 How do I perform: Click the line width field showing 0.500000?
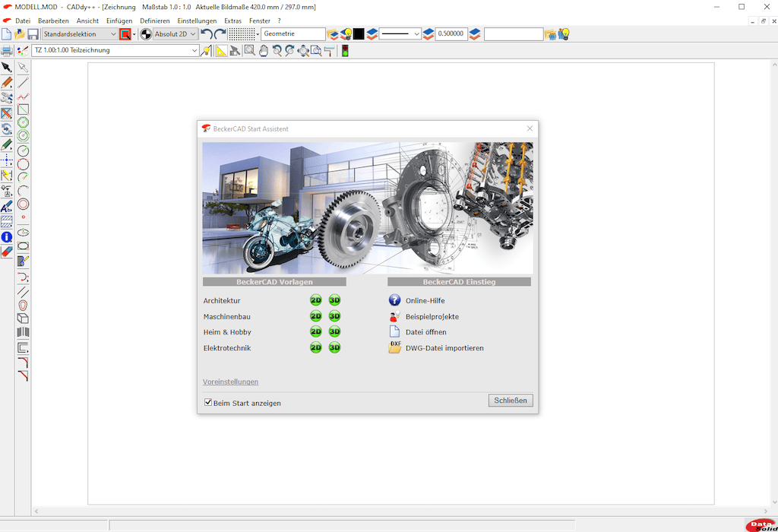pyautogui.click(x=450, y=34)
